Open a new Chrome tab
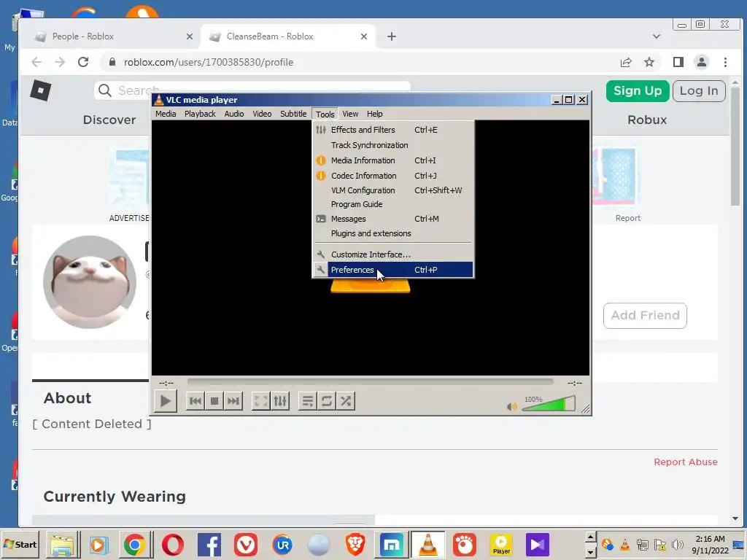 click(x=392, y=36)
